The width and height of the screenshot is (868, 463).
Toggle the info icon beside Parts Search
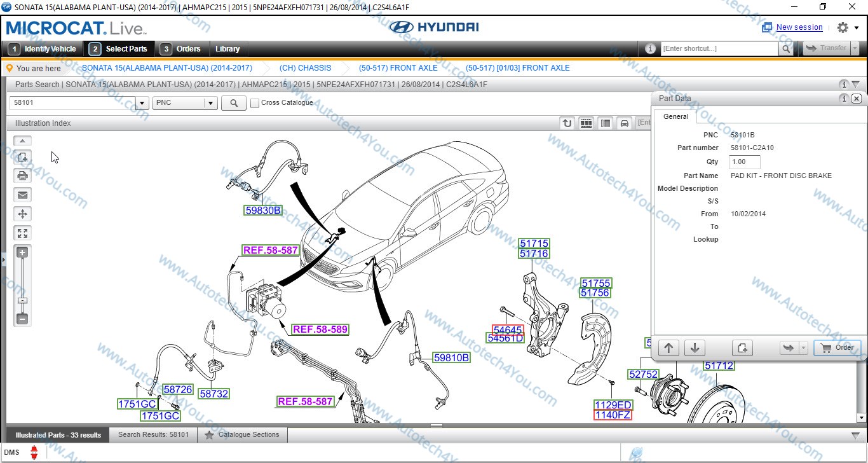click(x=843, y=83)
